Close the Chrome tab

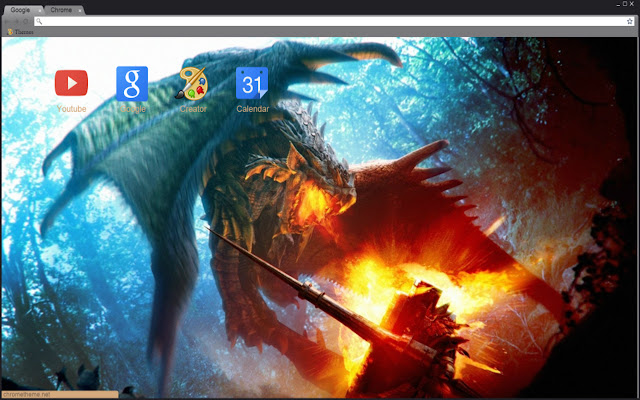click(80, 11)
